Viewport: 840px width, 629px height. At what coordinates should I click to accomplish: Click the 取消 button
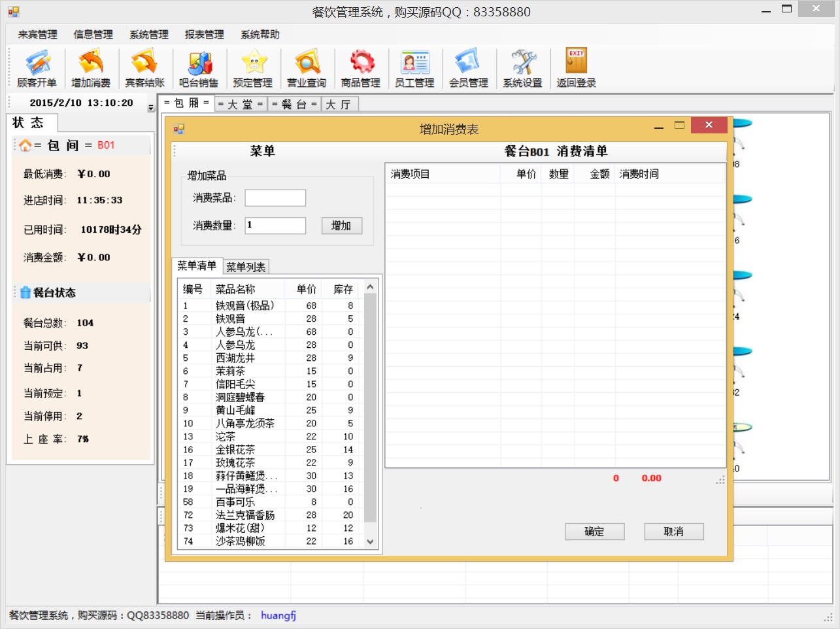(673, 532)
